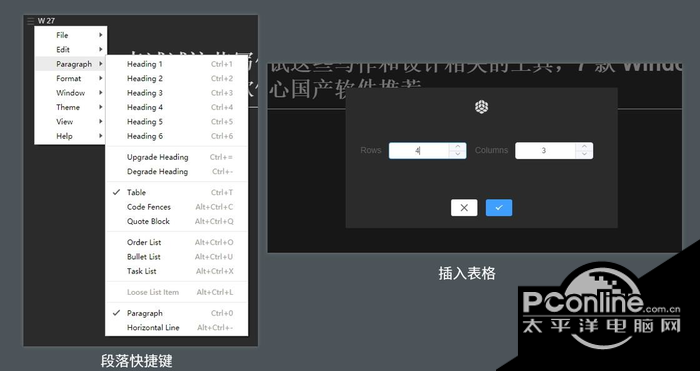The image size is (700, 371).
Task: Choose Heading 5 from Paragraph submenu
Action: point(176,121)
